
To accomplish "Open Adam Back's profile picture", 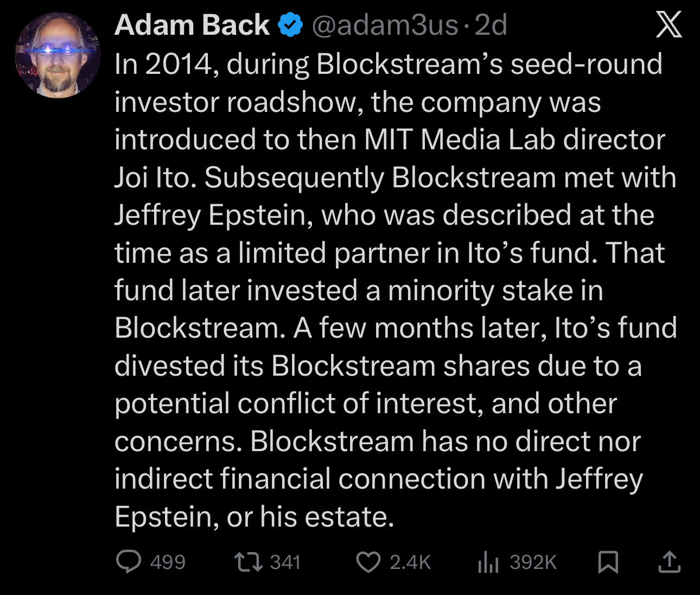I will point(58,55).
